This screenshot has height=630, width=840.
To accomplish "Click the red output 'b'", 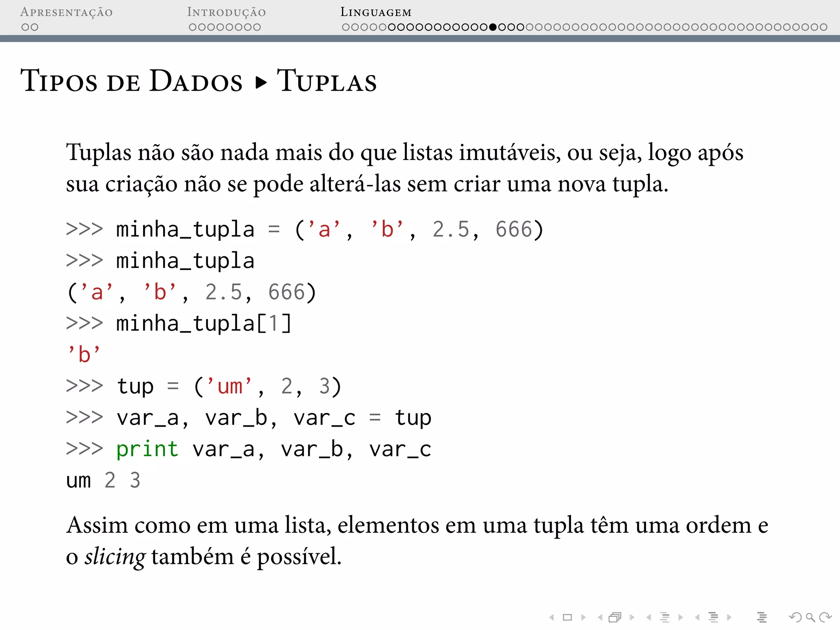I will pos(84,354).
